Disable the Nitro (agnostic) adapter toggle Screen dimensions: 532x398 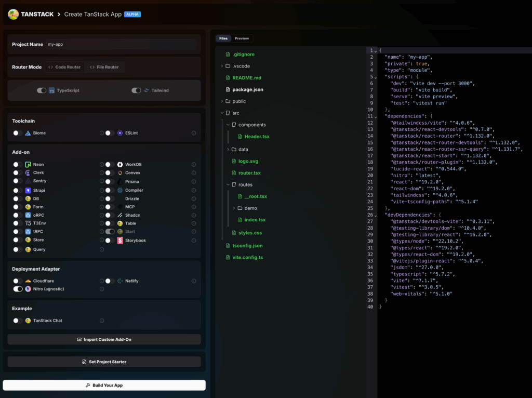(x=18, y=289)
